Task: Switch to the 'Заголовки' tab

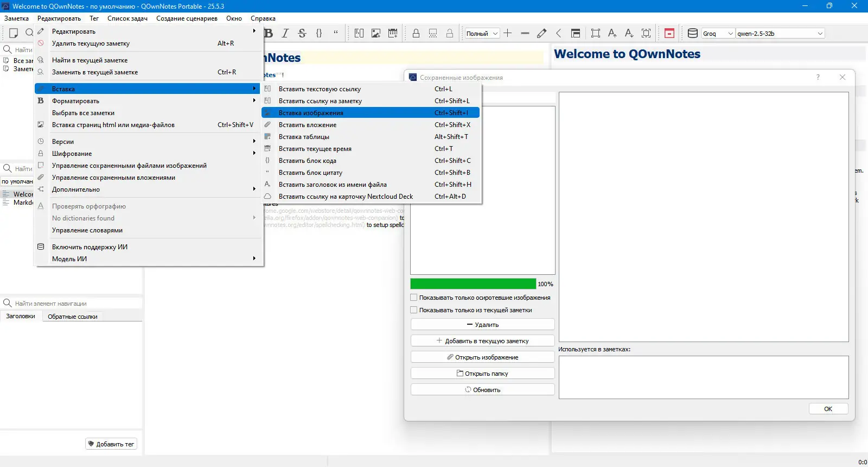Action: point(21,316)
